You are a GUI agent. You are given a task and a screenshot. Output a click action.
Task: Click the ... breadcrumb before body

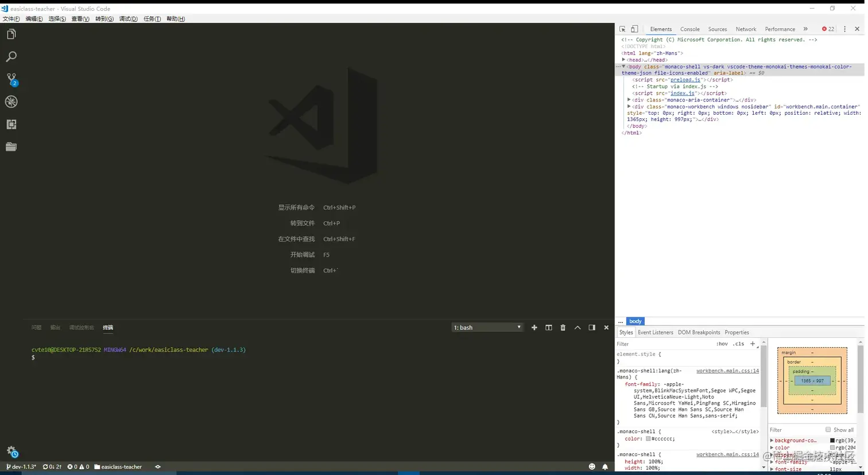click(620, 321)
